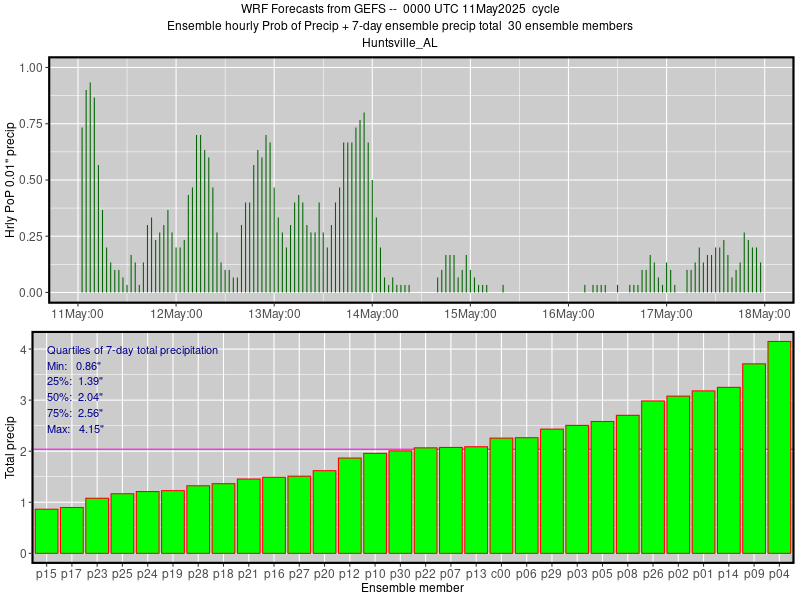Select the "p10" ensemble member tick label
800x600 pixels.
pyautogui.click(x=374, y=574)
